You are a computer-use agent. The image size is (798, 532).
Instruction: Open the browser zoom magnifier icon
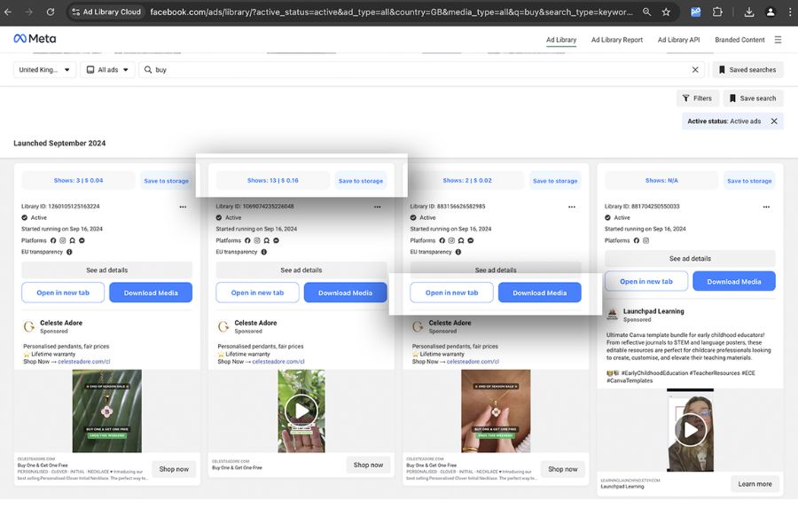[647, 12]
